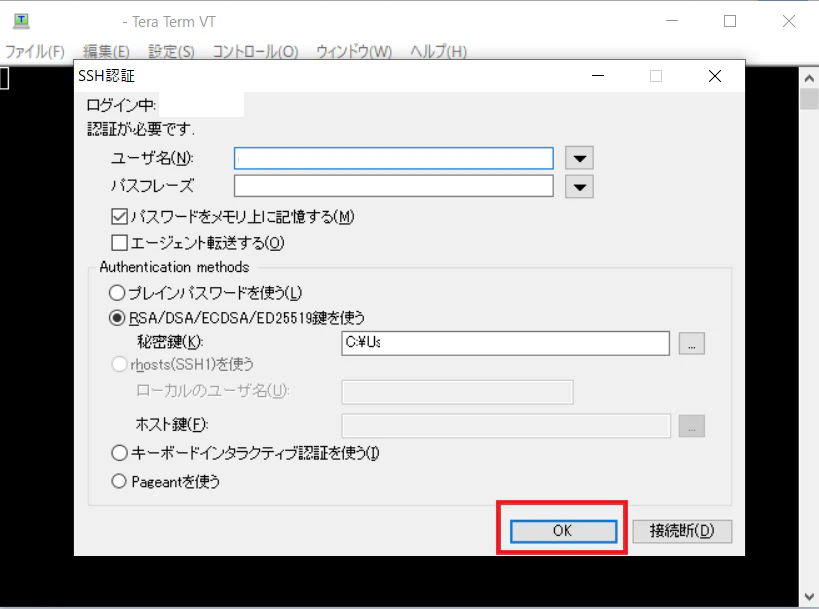819x609 pixels.
Task: Open the コントロール(O) menu
Action: [255, 52]
